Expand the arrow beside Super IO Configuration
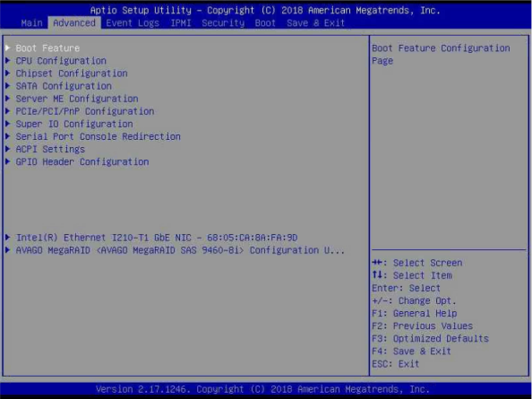This screenshot has height=399, width=532. (8, 124)
